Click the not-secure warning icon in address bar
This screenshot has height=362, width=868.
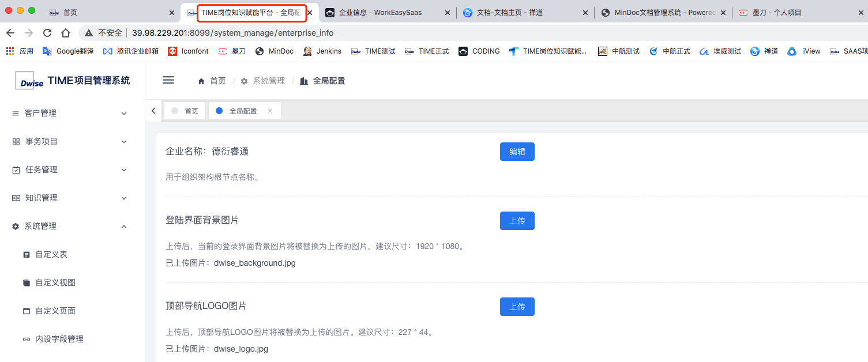[x=89, y=33]
